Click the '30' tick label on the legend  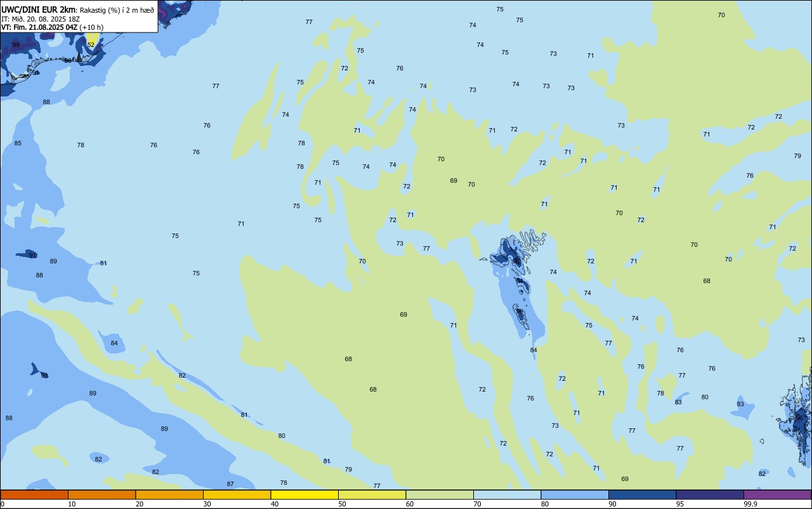[207, 504]
